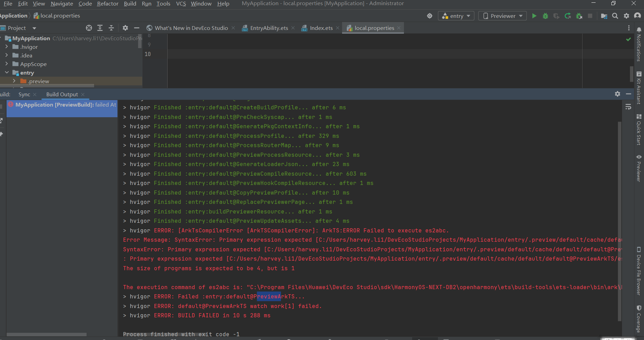Collapse the entry module folder

(7, 73)
